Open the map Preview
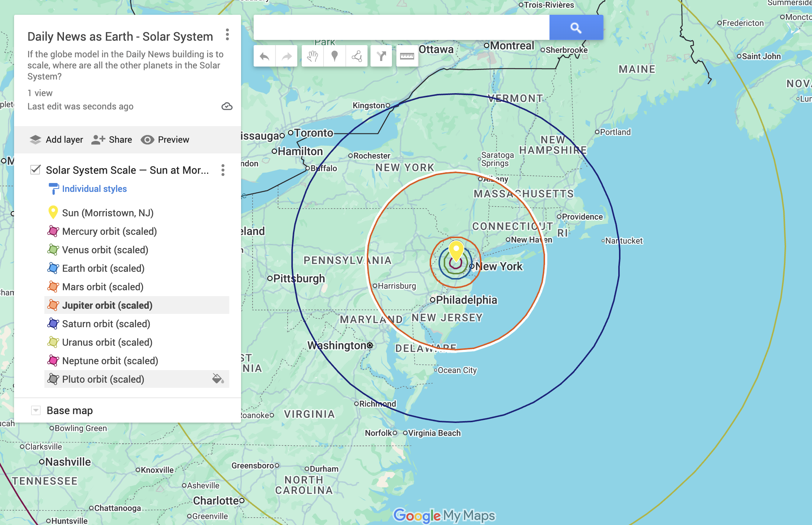This screenshot has width=812, height=525. tap(165, 140)
